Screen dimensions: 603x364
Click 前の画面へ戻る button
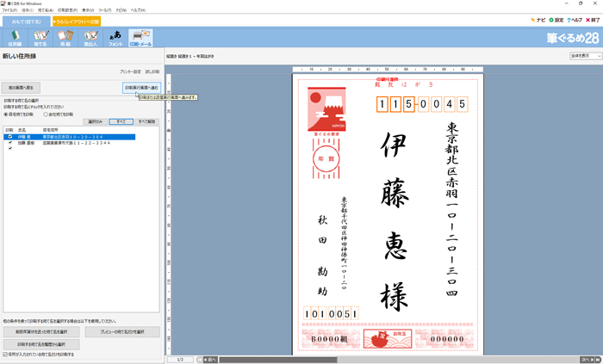[x=22, y=88]
